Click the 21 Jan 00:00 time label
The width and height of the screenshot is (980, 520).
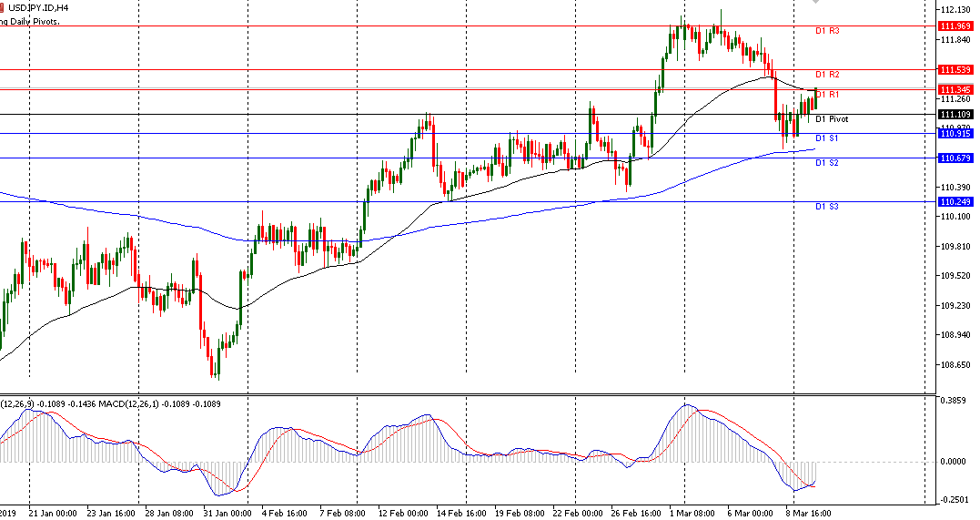53,514
